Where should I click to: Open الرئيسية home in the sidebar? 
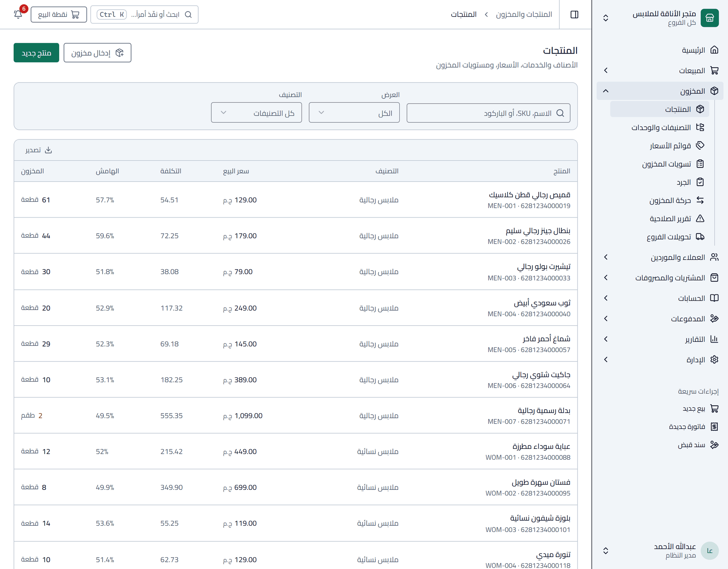pos(660,50)
